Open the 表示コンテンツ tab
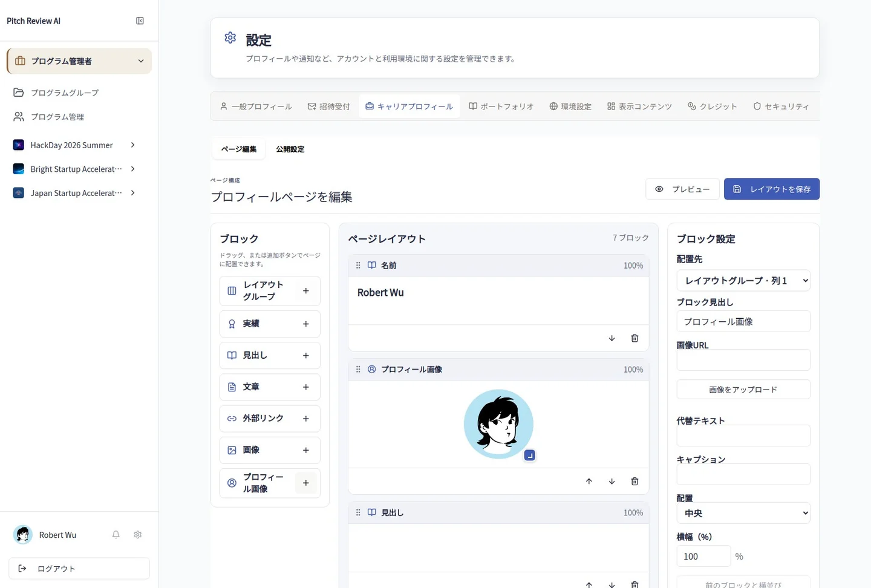The height and width of the screenshot is (588, 871). click(640, 106)
